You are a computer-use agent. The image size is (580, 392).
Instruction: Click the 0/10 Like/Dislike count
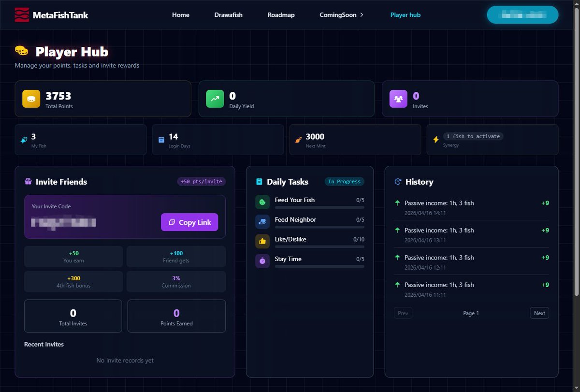359,239
